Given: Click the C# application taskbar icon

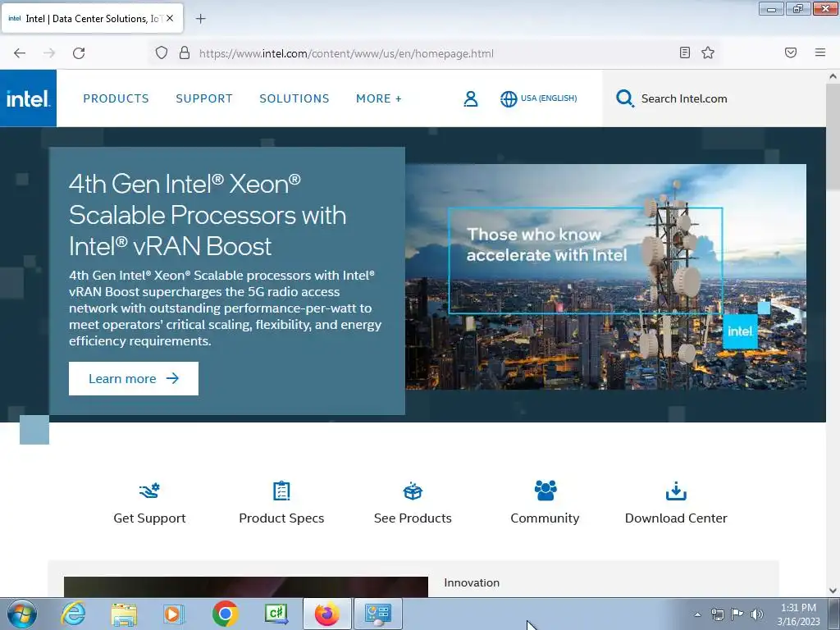Looking at the screenshot, I should click(x=276, y=614).
